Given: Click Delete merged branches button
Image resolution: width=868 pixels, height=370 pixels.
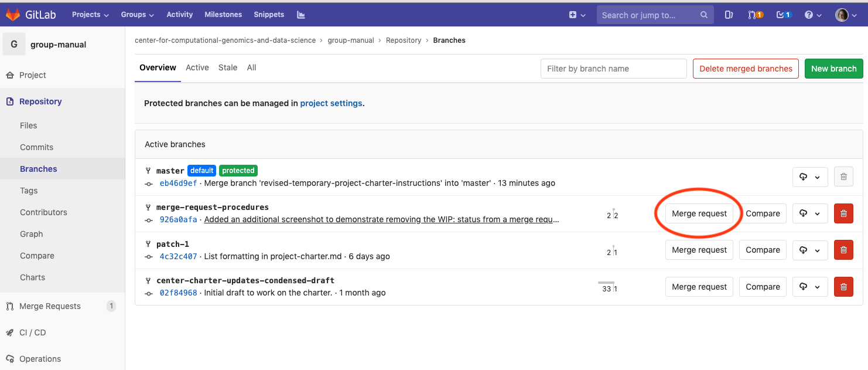Looking at the screenshot, I should coord(746,69).
